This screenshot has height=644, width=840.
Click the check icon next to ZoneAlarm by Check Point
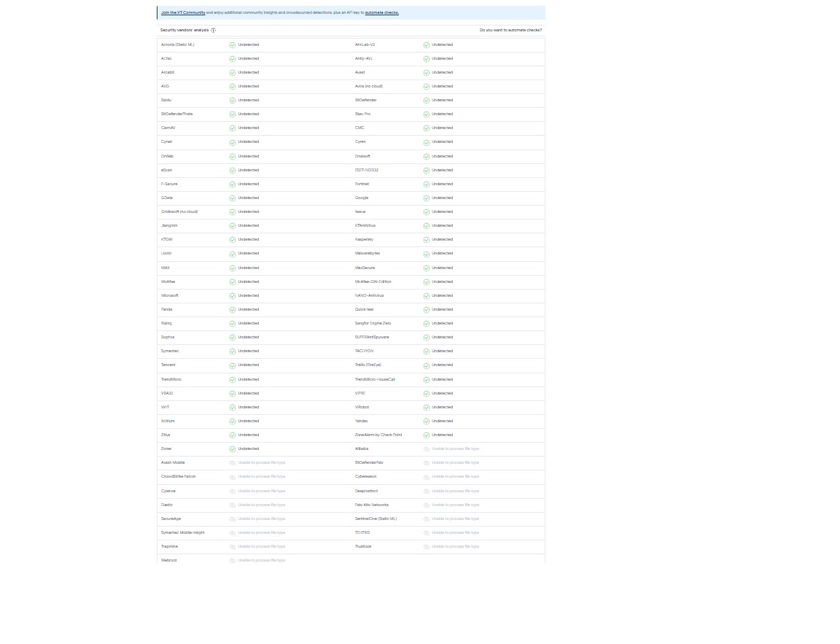click(427, 435)
